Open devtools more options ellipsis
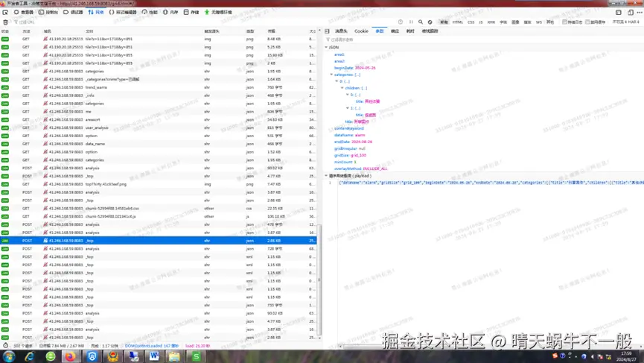 tap(640, 13)
